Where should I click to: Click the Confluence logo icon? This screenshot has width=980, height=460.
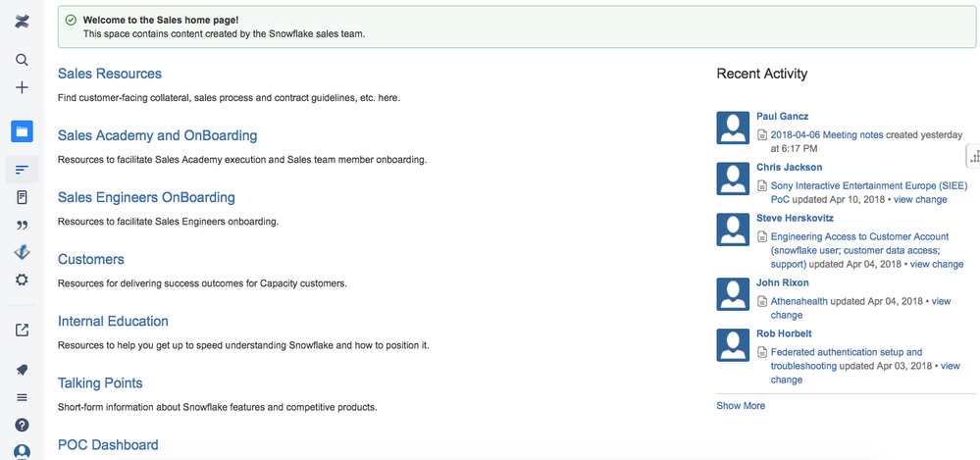(x=22, y=22)
